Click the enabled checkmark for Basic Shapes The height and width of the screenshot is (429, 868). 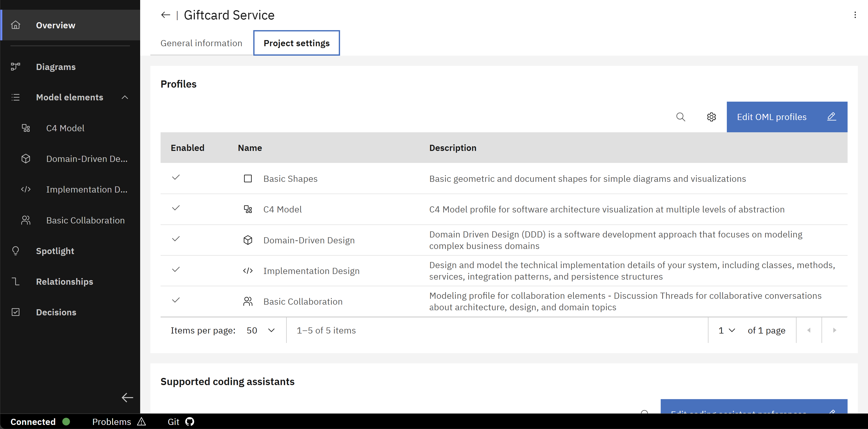(x=176, y=177)
